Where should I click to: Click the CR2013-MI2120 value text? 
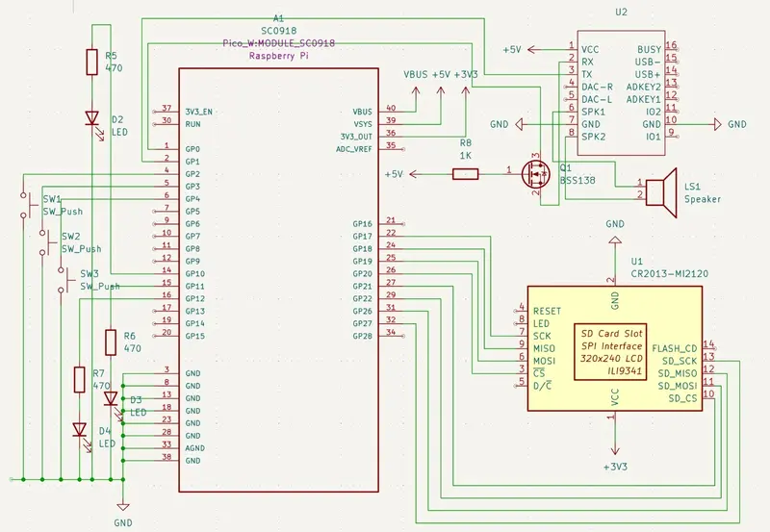coord(670,273)
